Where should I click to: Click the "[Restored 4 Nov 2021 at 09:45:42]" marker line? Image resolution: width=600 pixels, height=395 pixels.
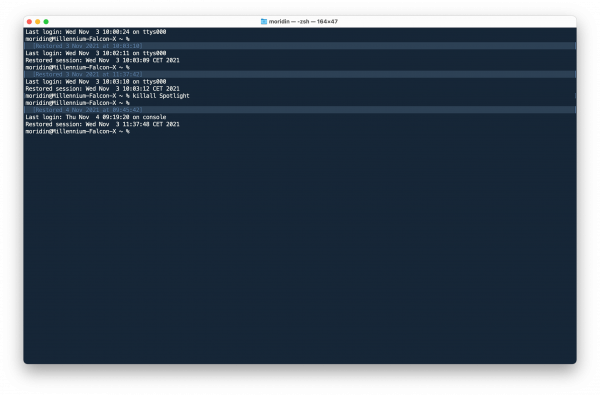click(300, 110)
